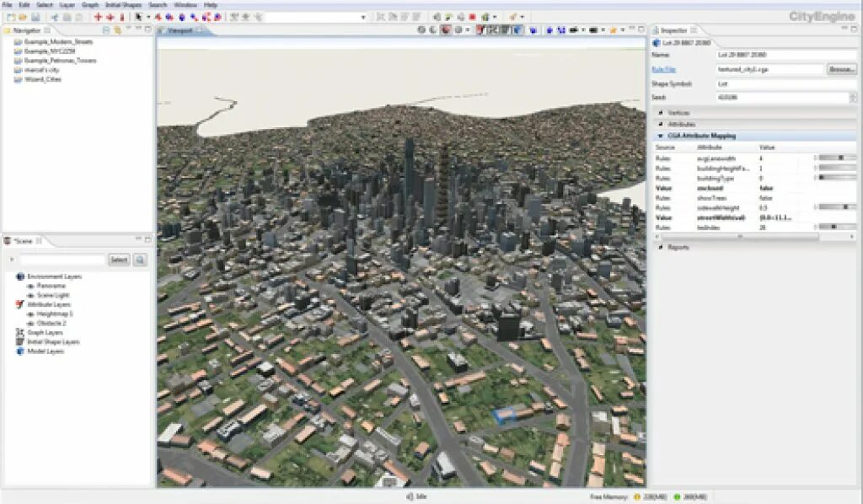Click the yellow Free Memory indicator icon
The width and height of the screenshot is (863, 504).
(x=637, y=497)
